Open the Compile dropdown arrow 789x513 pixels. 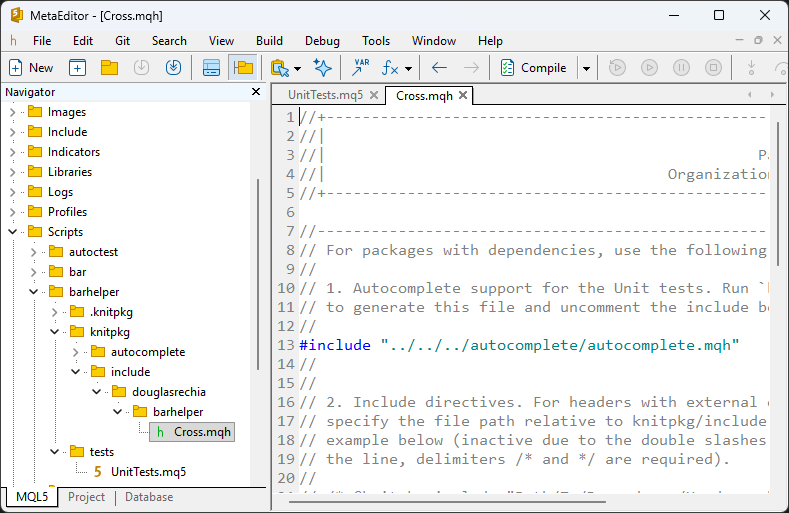[587, 68]
